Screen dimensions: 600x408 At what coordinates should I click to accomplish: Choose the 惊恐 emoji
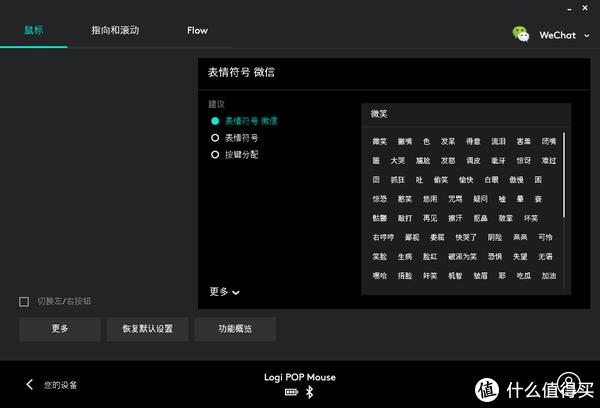[x=380, y=199]
